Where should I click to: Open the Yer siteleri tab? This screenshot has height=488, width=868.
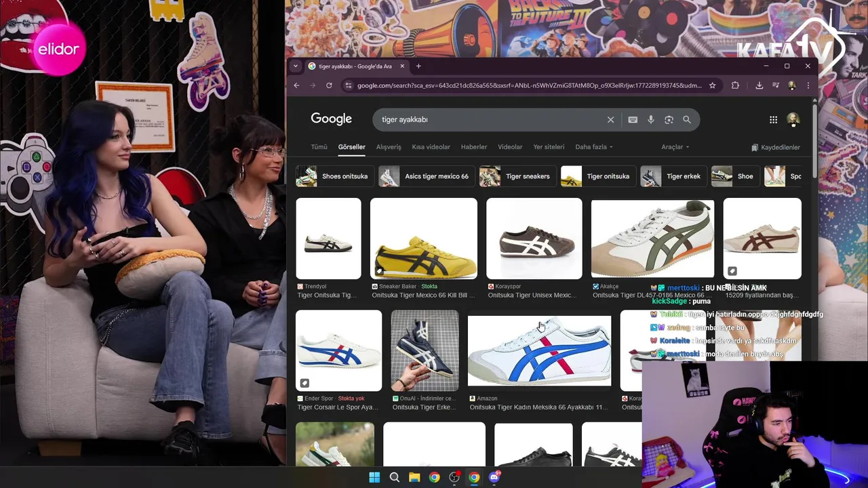(549, 147)
